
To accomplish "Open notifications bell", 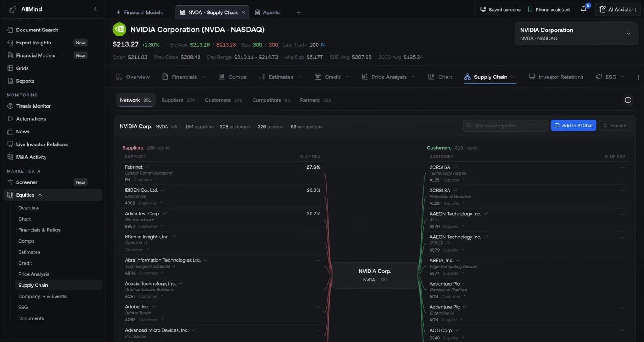I will 583,9.
